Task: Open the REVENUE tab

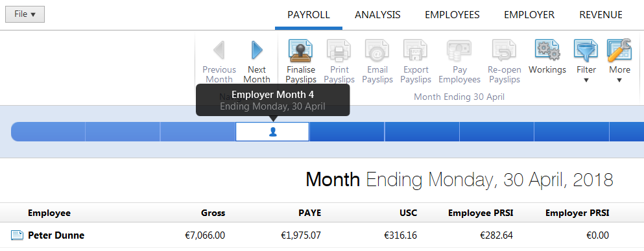Action: tap(601, 15)
